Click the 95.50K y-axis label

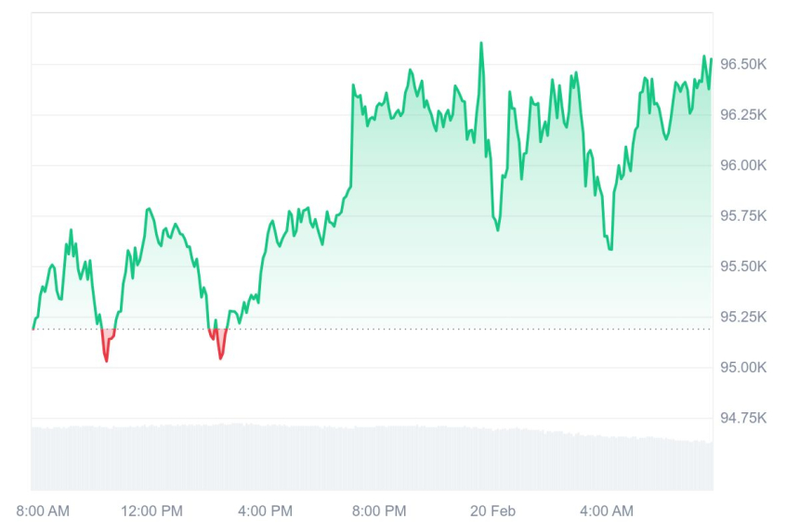pyautogui.click(x=741, y=266)
